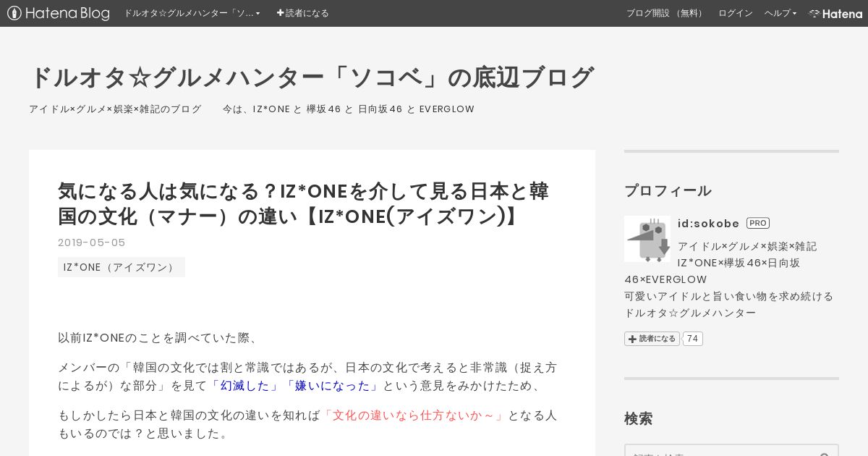Image resolution: width=868 pixels, height=456 pixels.
Task: Open the article title about IZ*ONE culture differences
Action: pyautogui.click(x=304, y=203)
